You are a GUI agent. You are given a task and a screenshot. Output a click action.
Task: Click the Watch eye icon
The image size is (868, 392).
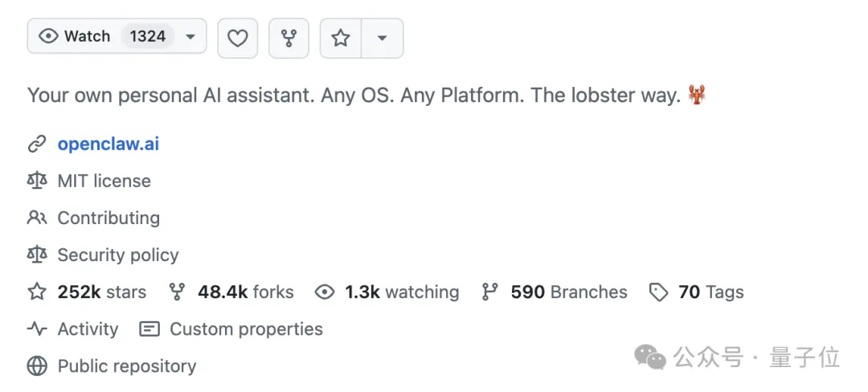[48, 37]
